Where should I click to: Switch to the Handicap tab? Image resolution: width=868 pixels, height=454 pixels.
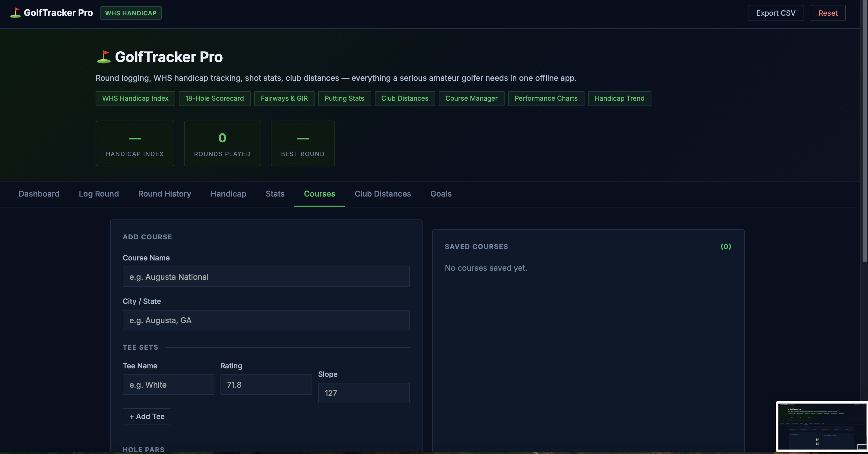(x=228, y=194)
